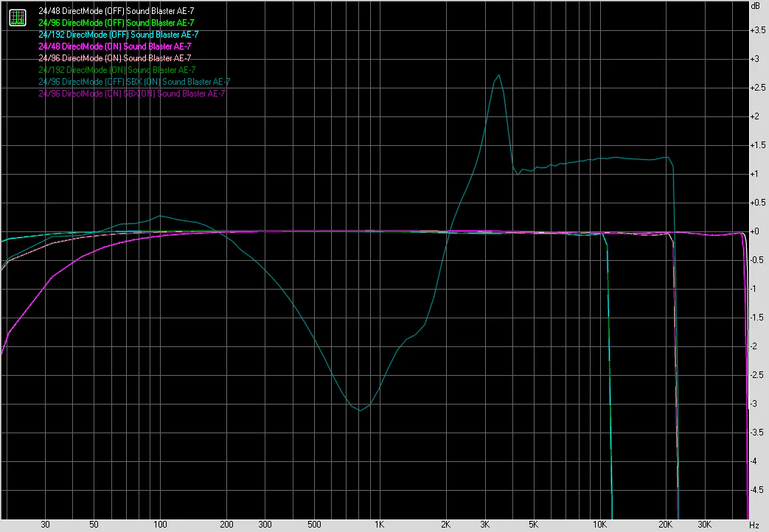Image resolution: width=769 pixels, height=532 pixels.
Task: Click the dB axis unit label
Action: point(755,6)
